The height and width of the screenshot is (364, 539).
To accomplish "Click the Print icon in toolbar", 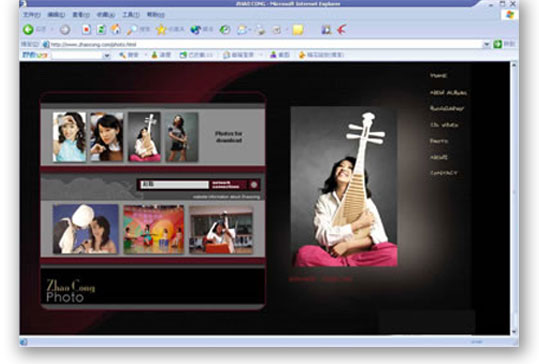I will coord(261,30).
